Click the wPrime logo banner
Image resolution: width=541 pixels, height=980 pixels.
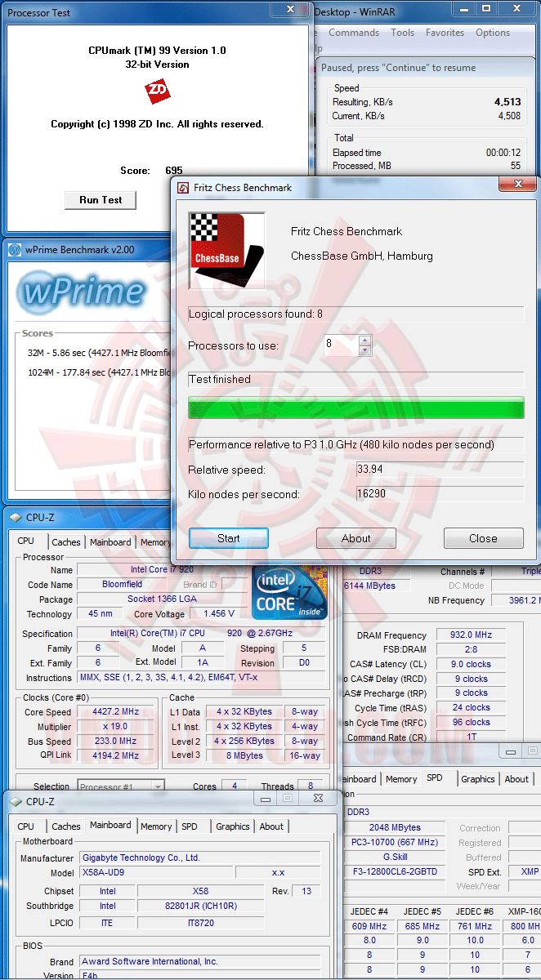coord(82,292)
